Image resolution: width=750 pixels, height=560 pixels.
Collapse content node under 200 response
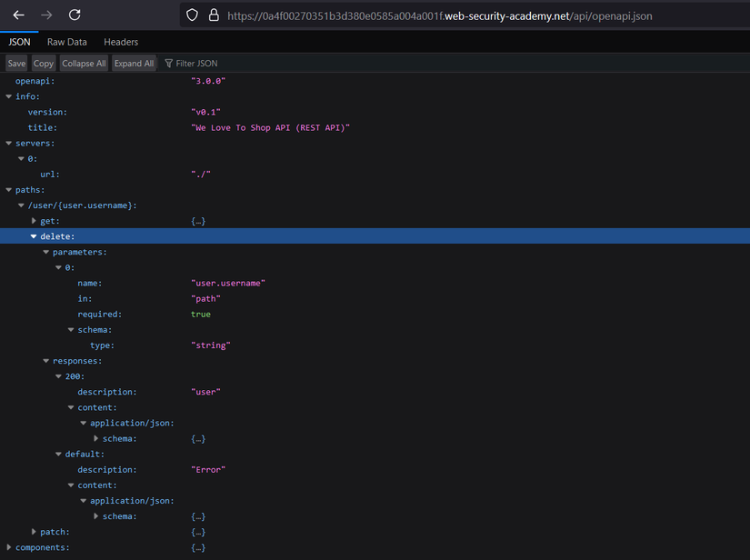(71, 407)
